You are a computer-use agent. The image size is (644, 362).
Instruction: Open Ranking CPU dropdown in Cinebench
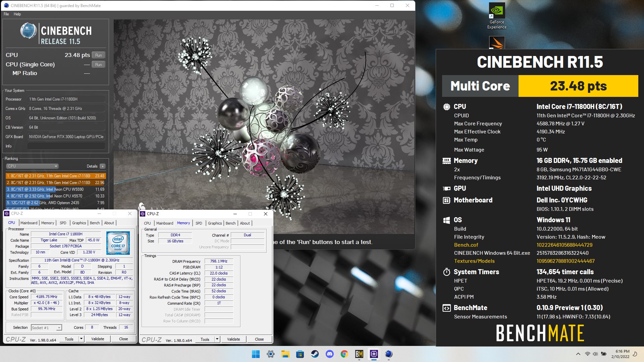33,166
